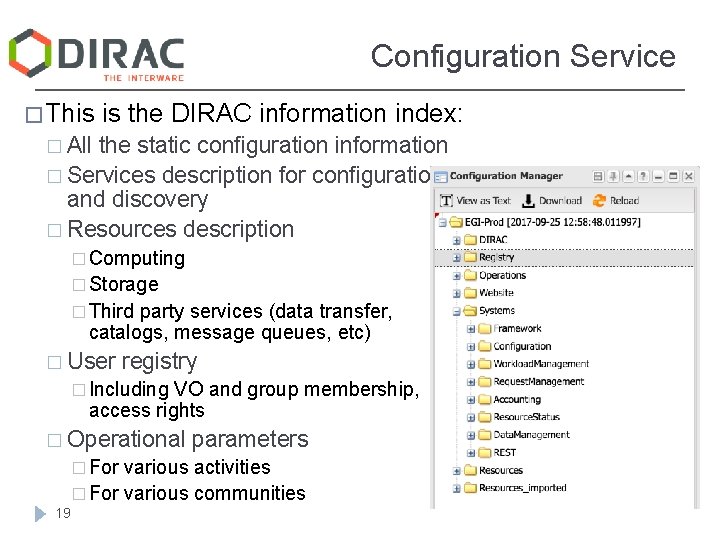The height and width of the screenshot is (540, 720).
Task: Expand the Resources_imported folder node
Action: (456, 489)
